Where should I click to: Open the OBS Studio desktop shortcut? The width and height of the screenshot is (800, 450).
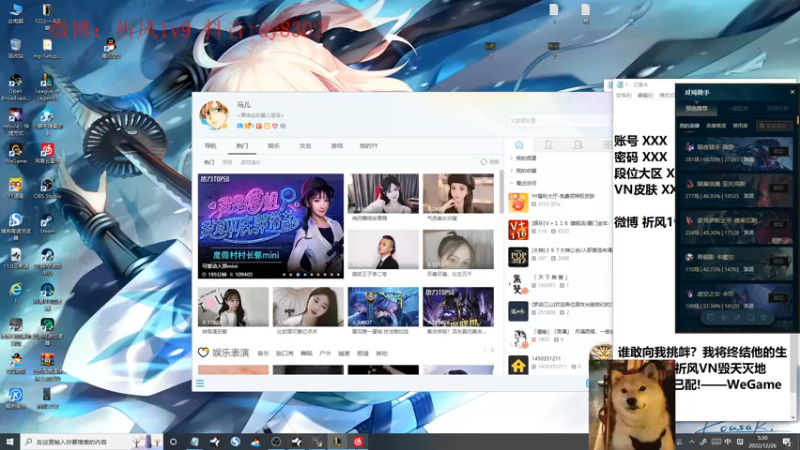[x=47, y=188]
